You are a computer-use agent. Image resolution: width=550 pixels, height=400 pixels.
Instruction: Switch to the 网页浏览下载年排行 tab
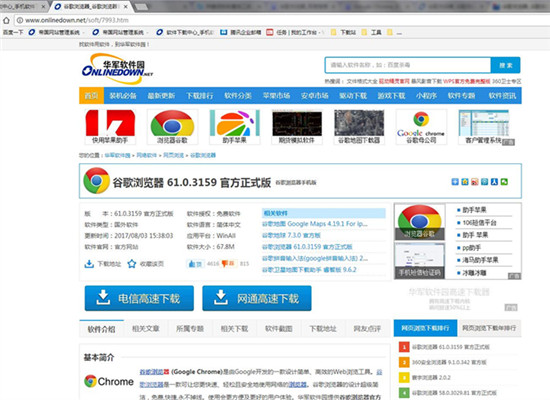coord(489,328)
